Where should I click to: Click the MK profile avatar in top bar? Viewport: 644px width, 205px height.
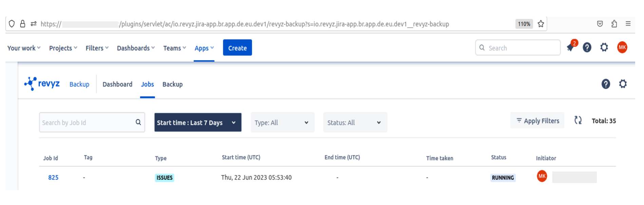[x=622, y=48]
